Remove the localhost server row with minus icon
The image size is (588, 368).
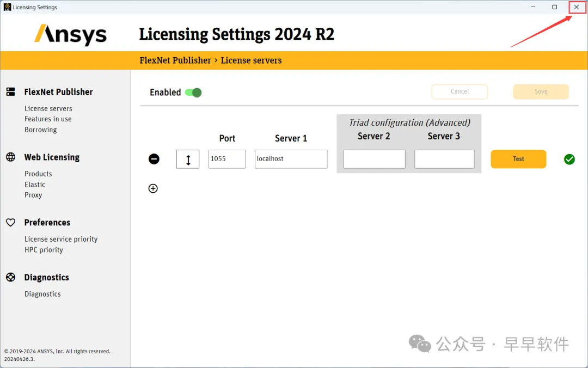point(154,159)
